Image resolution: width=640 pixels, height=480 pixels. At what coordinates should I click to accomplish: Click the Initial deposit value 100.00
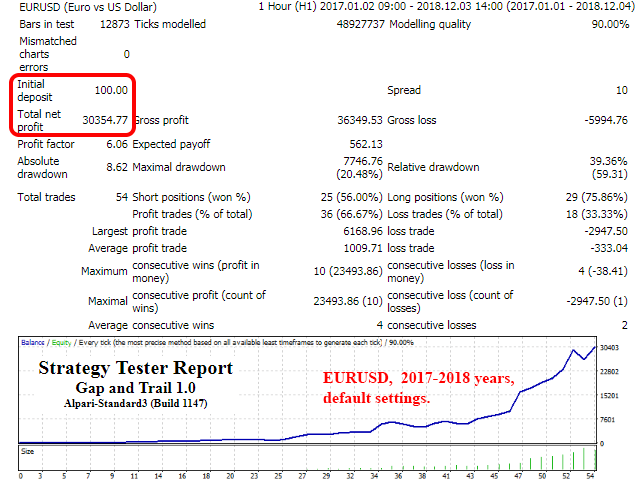click(110, 89)
